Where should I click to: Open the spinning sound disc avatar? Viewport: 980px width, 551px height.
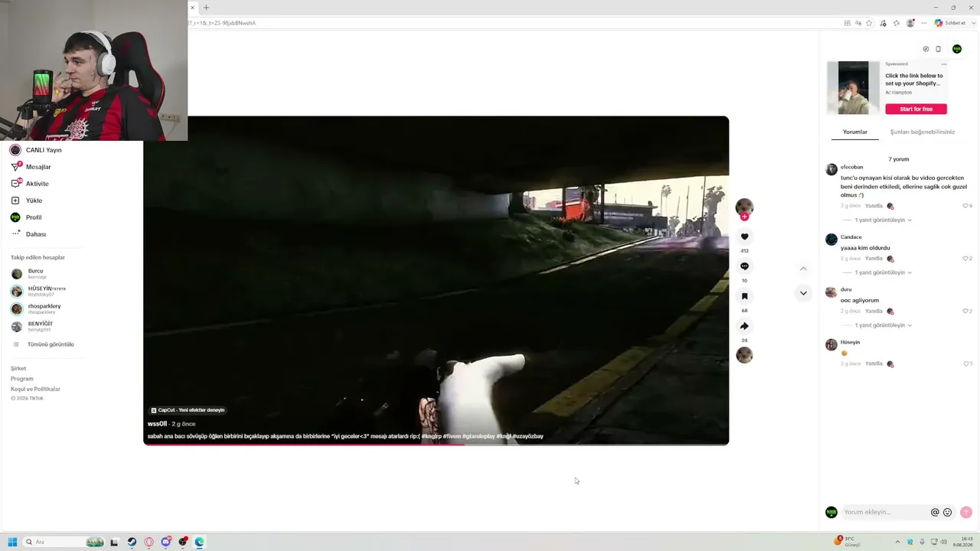click(x=744, y=355)
